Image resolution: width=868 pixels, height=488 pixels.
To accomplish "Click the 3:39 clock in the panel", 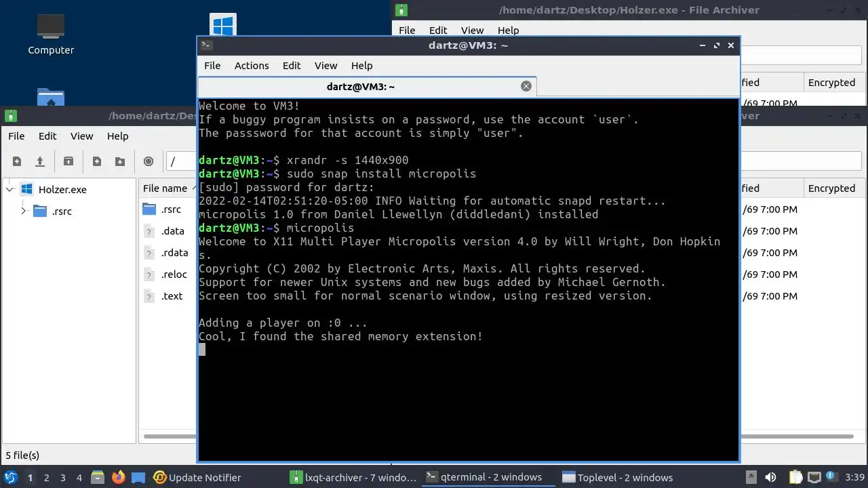I will (855, 478).
